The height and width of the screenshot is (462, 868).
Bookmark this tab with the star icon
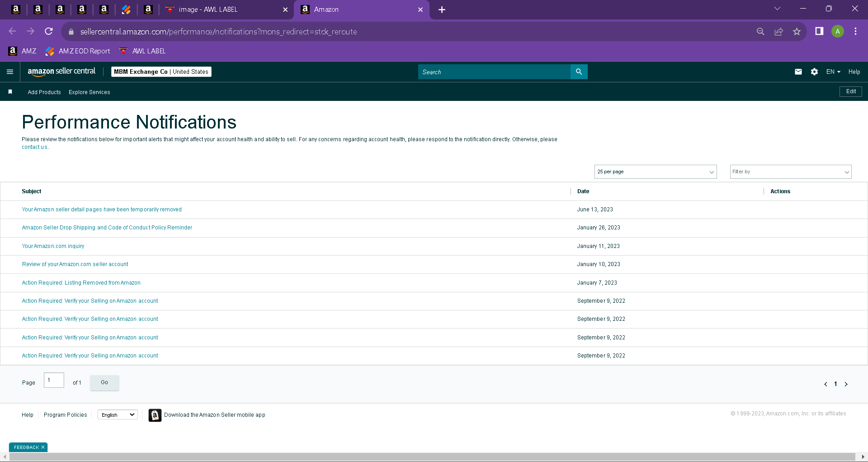[x=797, y=31]
